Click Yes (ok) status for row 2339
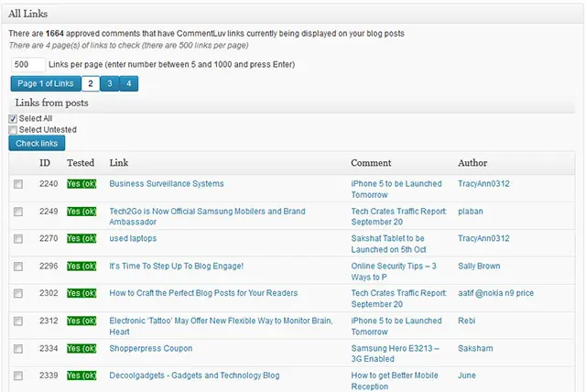Viewport: 586px width, 392px height. click(81, 376)
